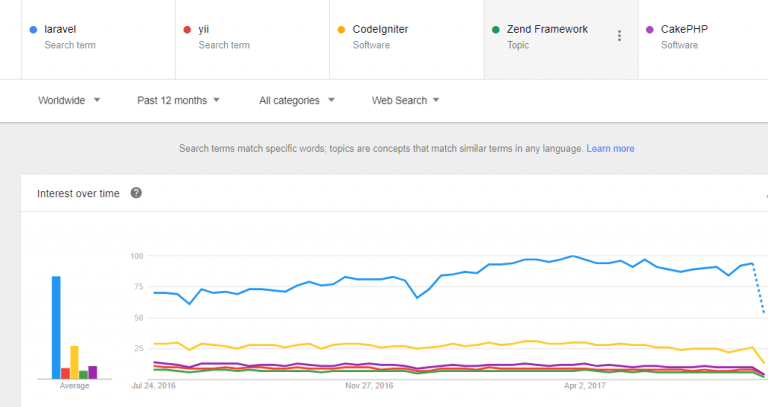Open the Worldwide region dropdown
The width and height of the screenshot is (768, 407).
point(69,100)
